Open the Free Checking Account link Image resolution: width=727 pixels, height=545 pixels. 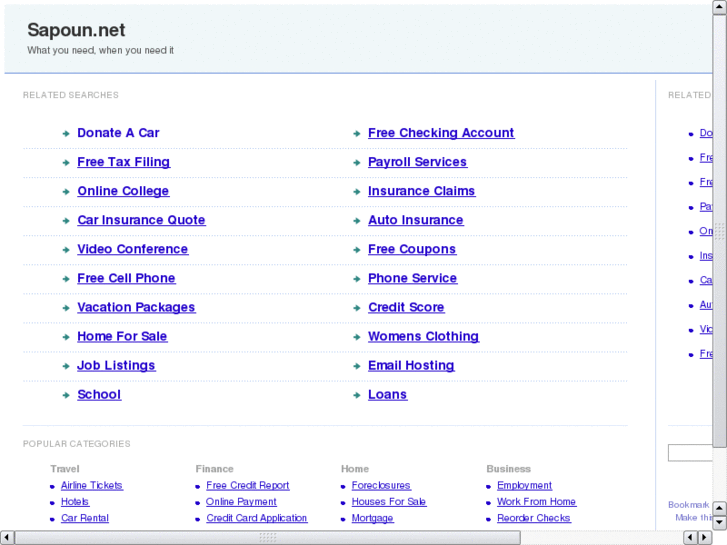pos(441,133)
